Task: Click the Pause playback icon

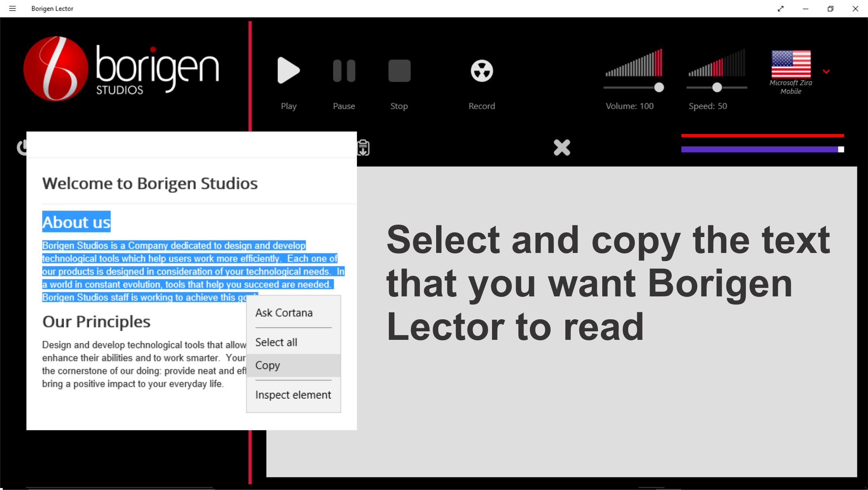Action: (x=344, y=71)
